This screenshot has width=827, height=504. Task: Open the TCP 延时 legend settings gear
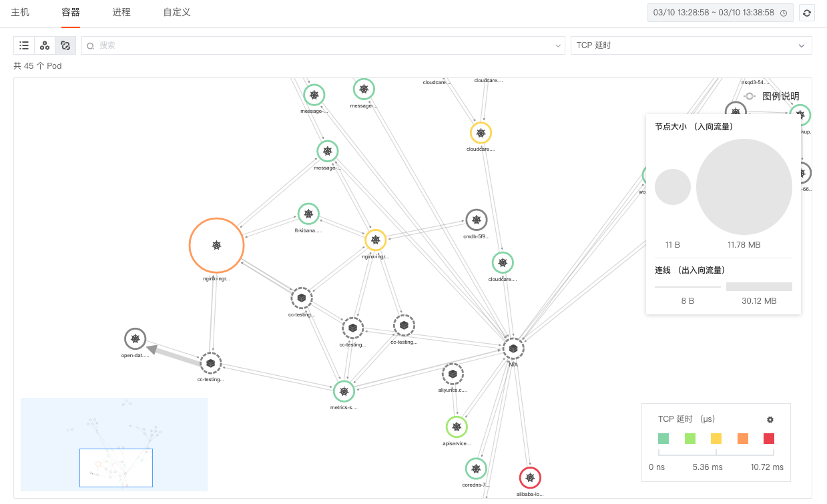[770, 419]
